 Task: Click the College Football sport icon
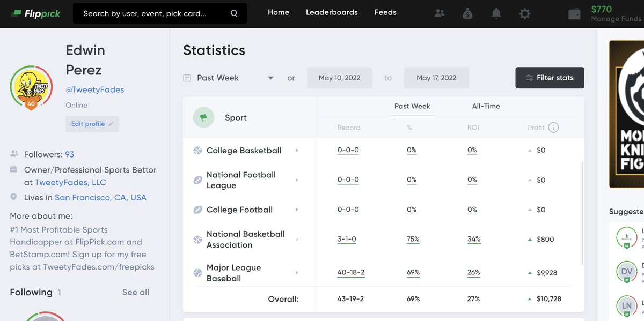[x=197, y=210]
